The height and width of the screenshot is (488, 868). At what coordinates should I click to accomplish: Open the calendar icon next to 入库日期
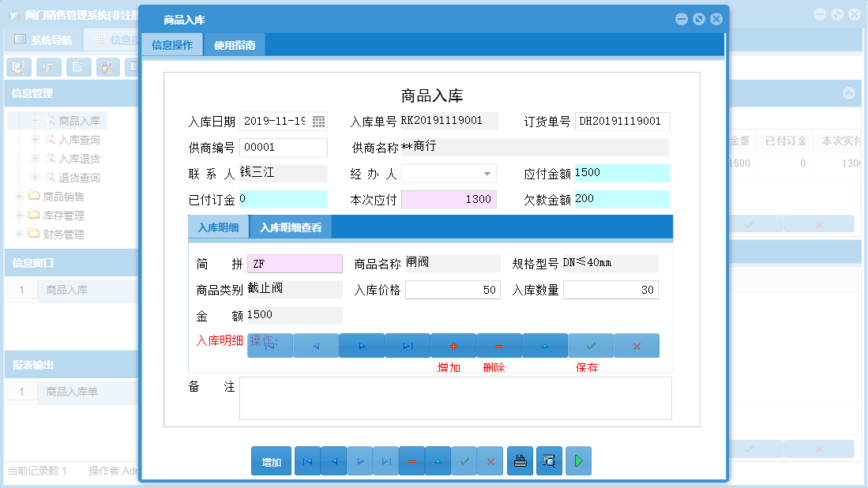[x=320, y=122]
